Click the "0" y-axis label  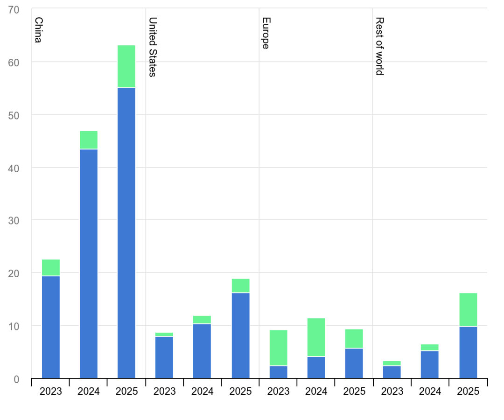coord(17,379)
